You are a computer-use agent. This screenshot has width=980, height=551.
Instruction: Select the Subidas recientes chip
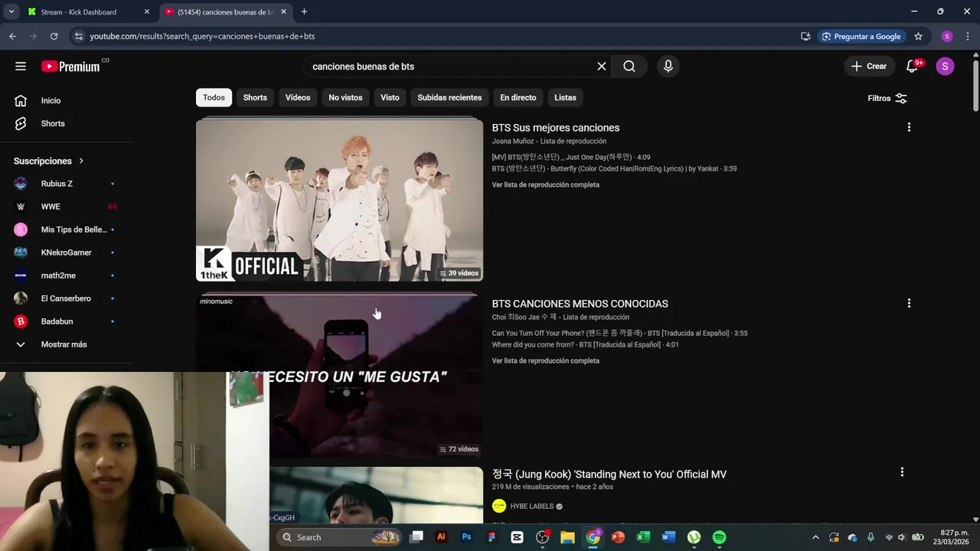[x=449, y=98]
